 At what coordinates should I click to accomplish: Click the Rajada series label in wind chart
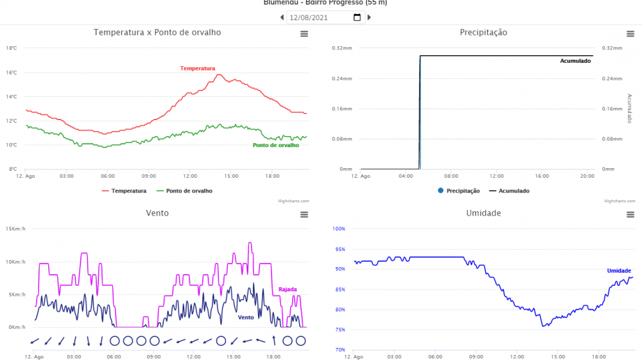click(x=288, y=290)
